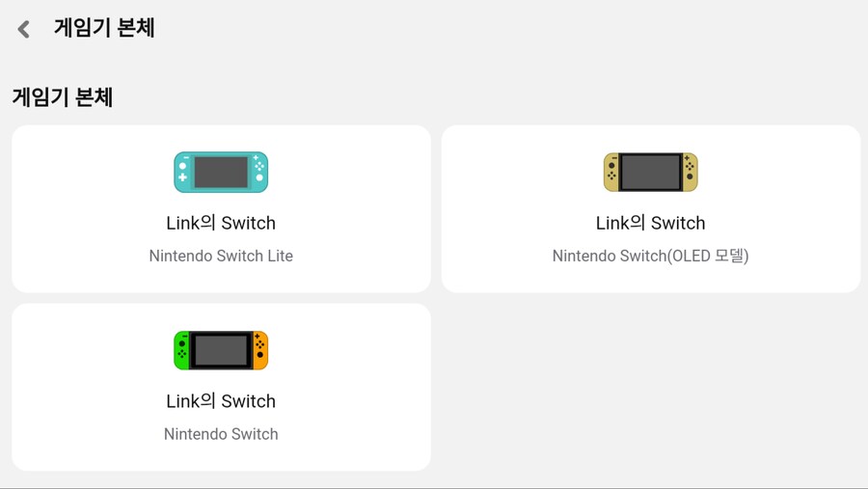Click the green and orange Switch icon
Screen dimensions: 868x489
coord(221,351)
